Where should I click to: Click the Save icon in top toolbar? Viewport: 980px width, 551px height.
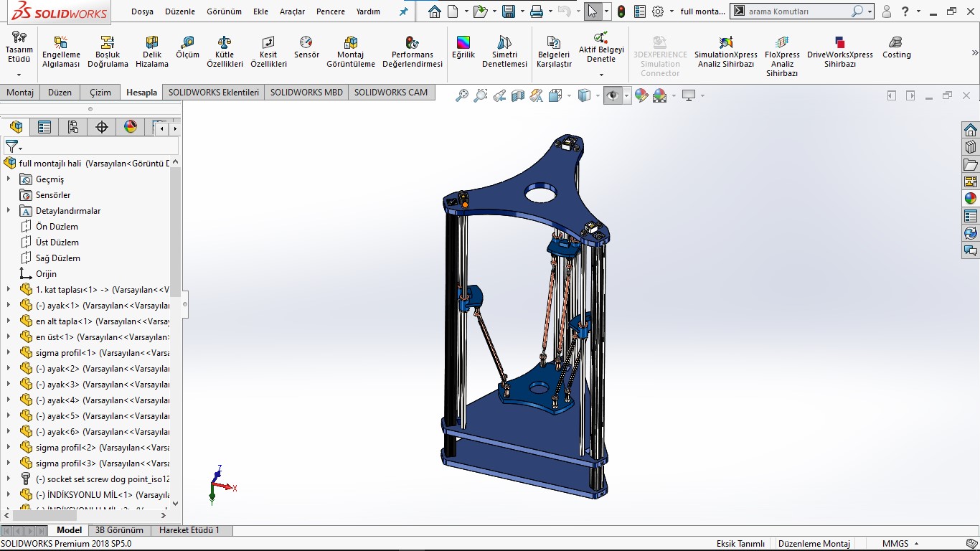coord(509,11)
